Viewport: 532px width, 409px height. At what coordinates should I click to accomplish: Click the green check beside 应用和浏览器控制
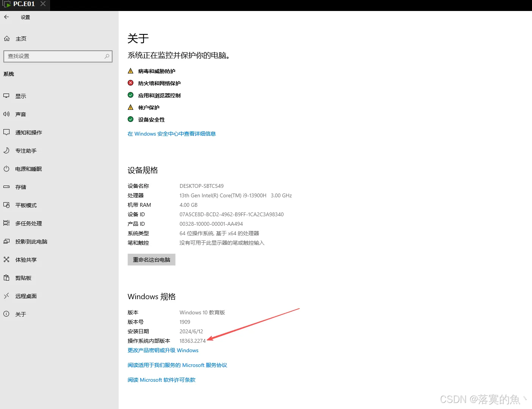tap(131, 95)
